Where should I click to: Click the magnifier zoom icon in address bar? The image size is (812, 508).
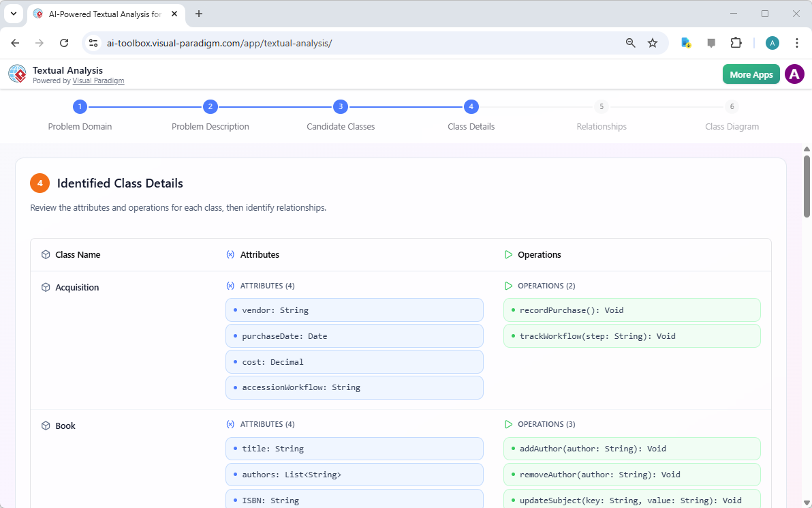(x=630, y=42)
